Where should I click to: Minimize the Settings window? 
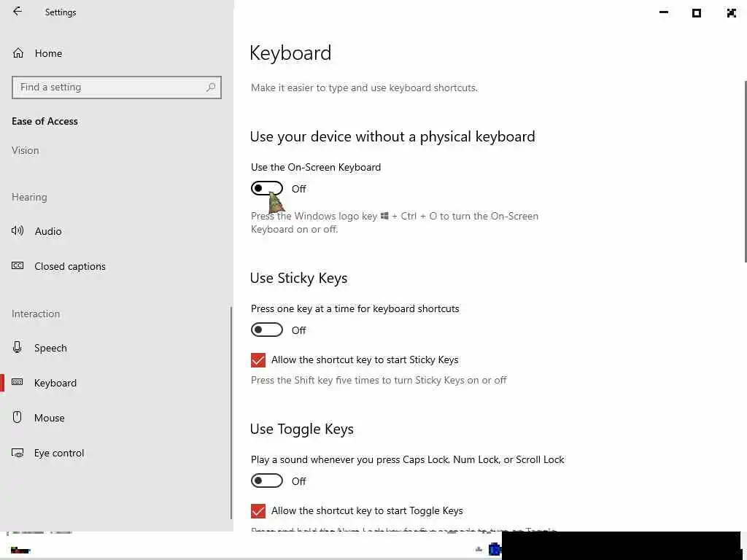[664, 13]
